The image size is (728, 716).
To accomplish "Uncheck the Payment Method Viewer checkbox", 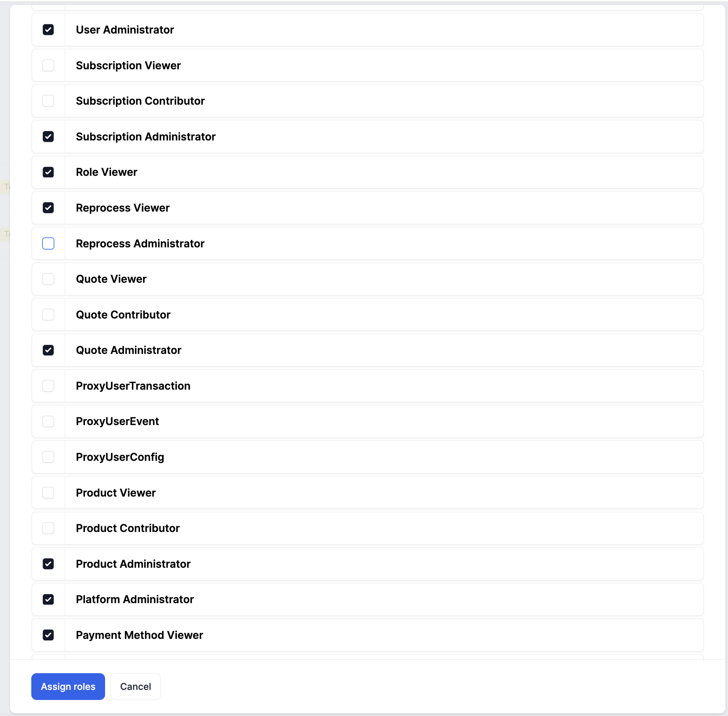I will 48,635.
